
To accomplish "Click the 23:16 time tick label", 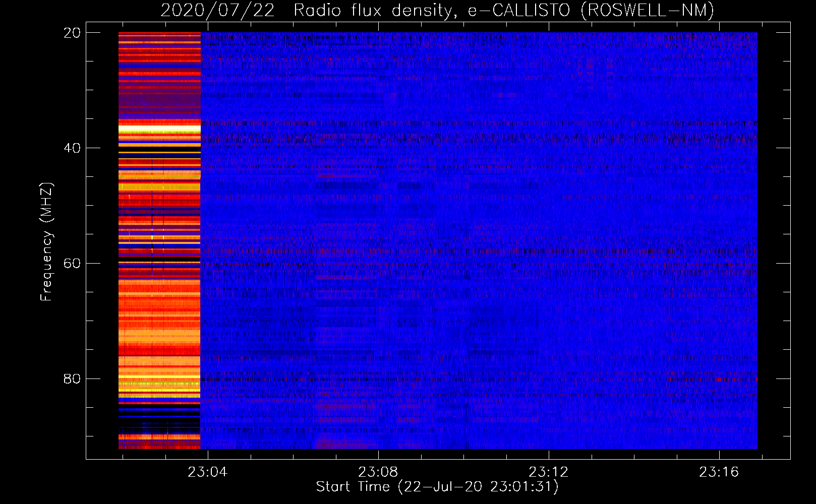I will [x=719, y=472].
